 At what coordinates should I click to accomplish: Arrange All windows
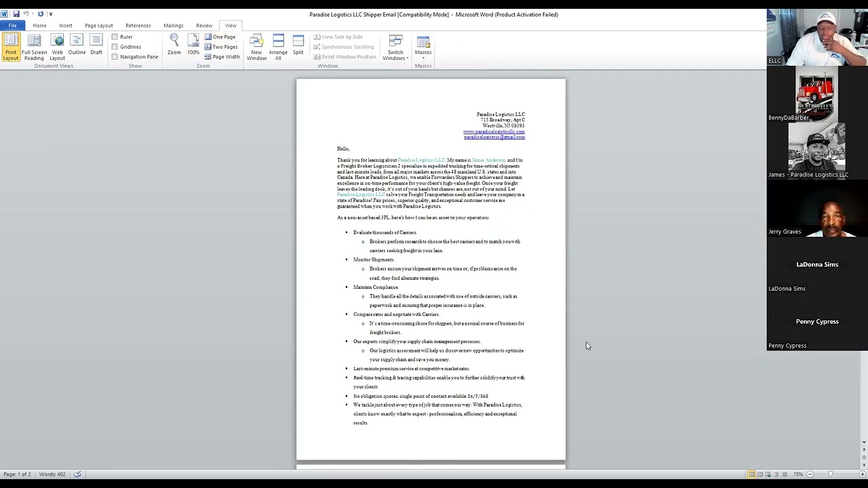point(278,46)
